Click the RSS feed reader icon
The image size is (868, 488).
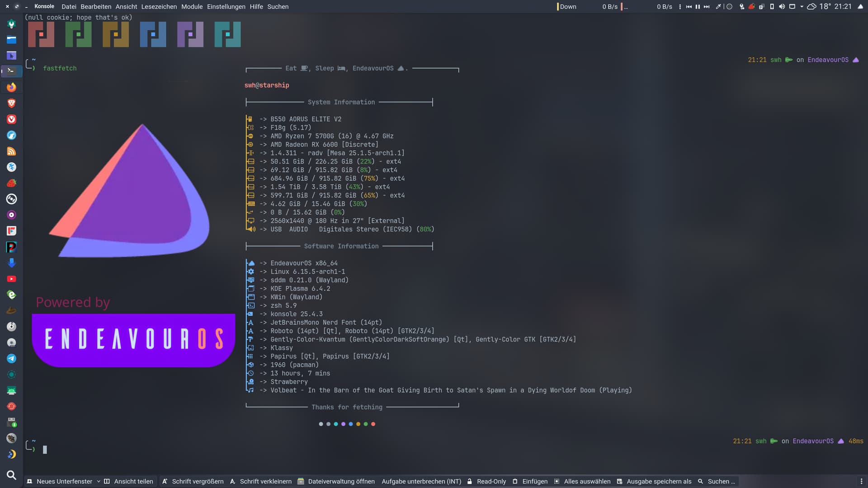coord(11,151)
